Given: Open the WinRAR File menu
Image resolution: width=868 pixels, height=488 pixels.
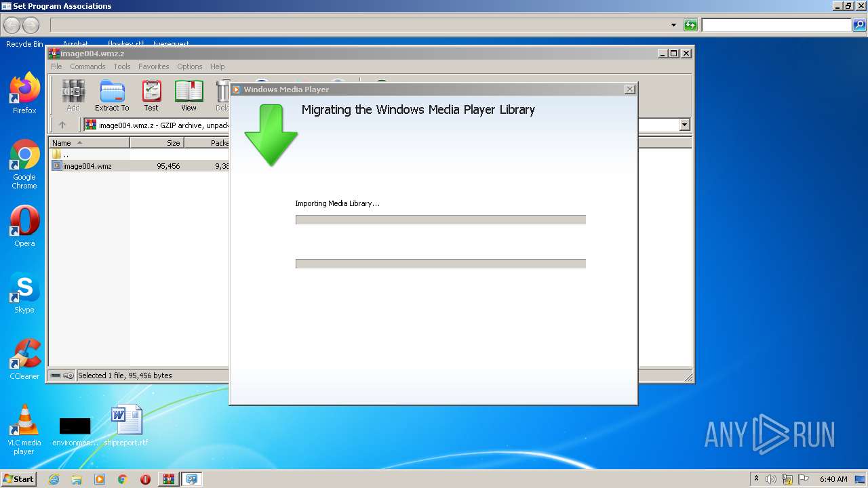Looking at the screenshot, I should click(x=56, y=66).
